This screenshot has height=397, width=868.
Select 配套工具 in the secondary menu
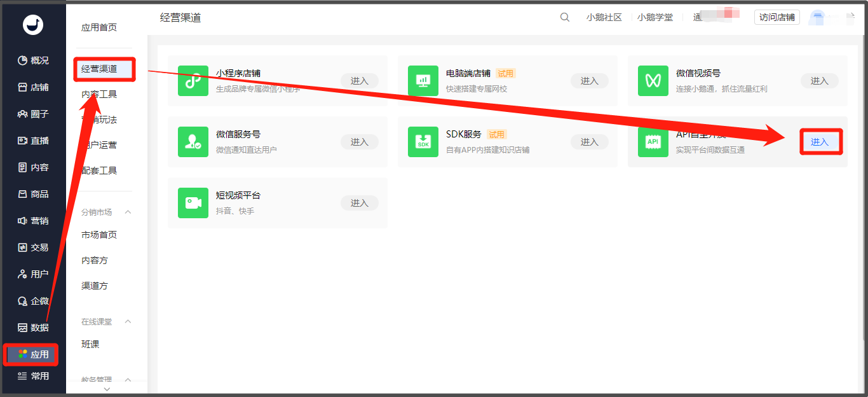99,171
